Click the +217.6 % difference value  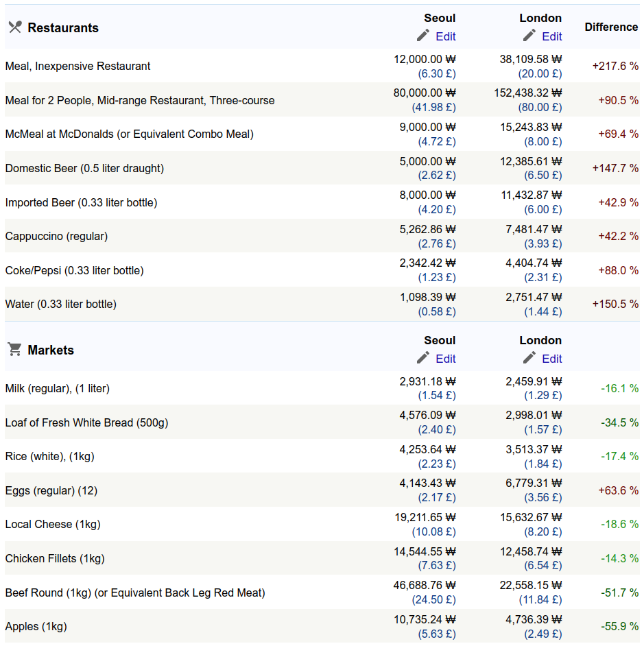pyautogui.click(x=615, y=67)
